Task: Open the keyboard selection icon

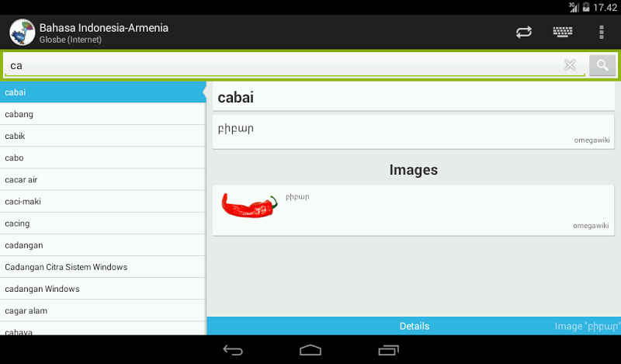Action: click(x=562, y=32)
